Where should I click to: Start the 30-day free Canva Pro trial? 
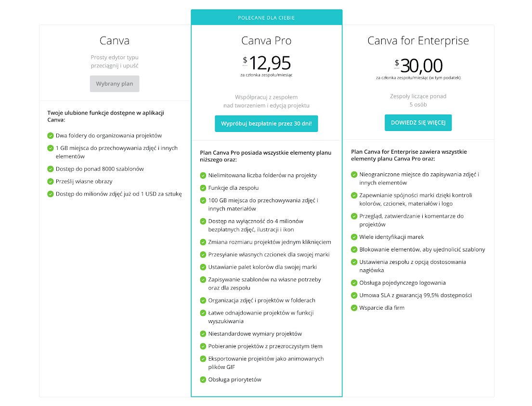click(x=266, y=123)
